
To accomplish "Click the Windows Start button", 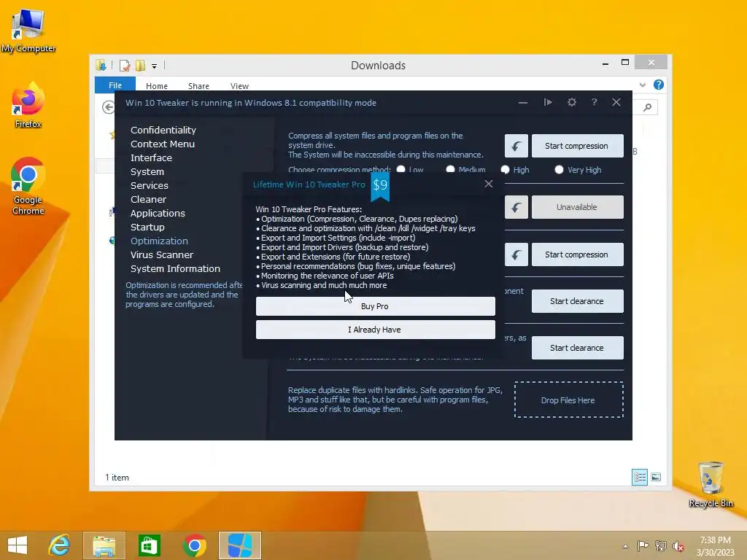I will [x=18, y=545].
